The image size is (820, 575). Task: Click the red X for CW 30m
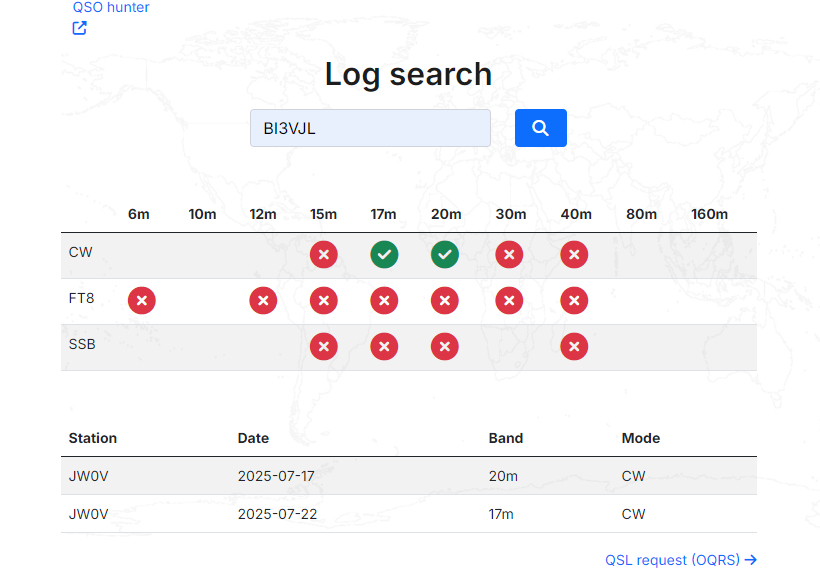(x=509, y=255)
